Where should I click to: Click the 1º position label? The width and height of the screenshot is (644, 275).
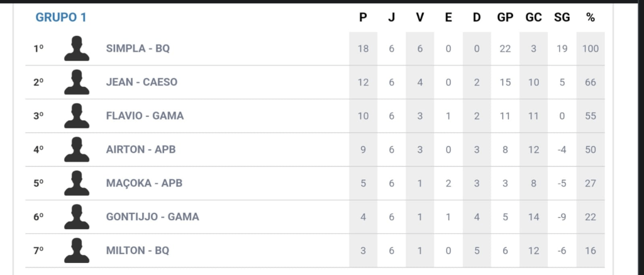pos(38,48)
